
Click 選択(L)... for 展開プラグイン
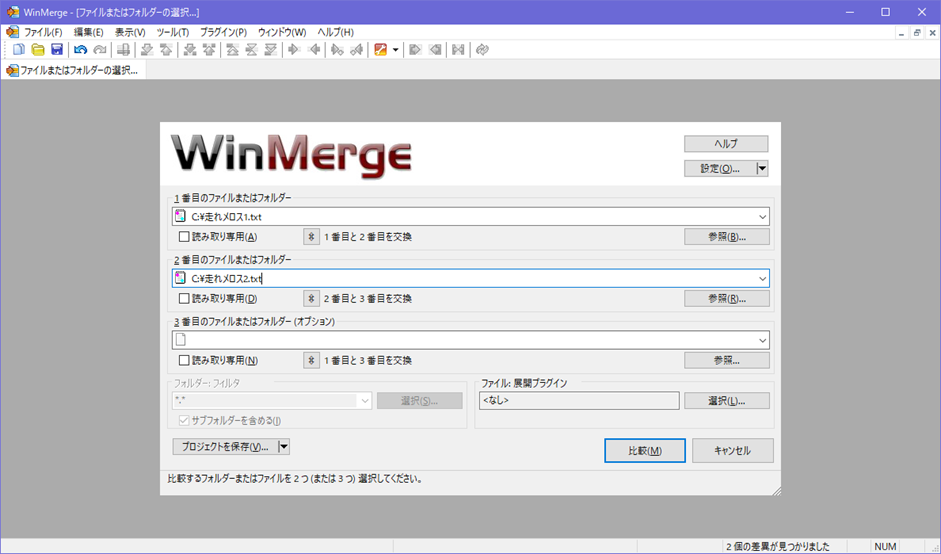727,400
